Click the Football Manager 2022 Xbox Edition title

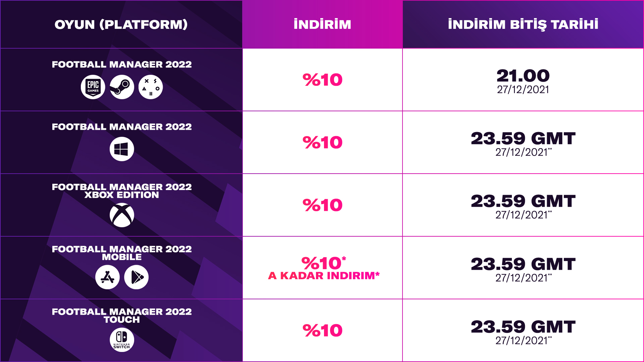tap(122, 191)
